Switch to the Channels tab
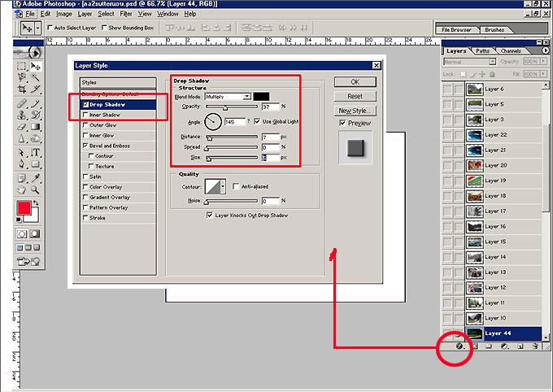Image resolution: width=553 pixels, height=392 pixels. (512, 50)
